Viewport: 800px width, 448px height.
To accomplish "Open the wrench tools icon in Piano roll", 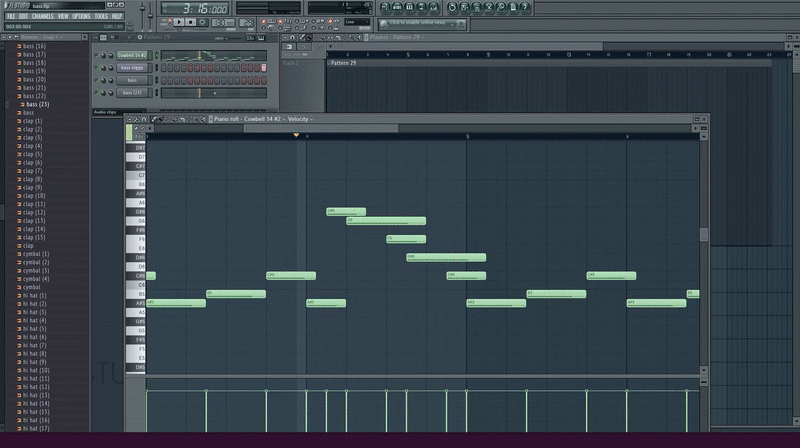I will (x=136, y=119).
